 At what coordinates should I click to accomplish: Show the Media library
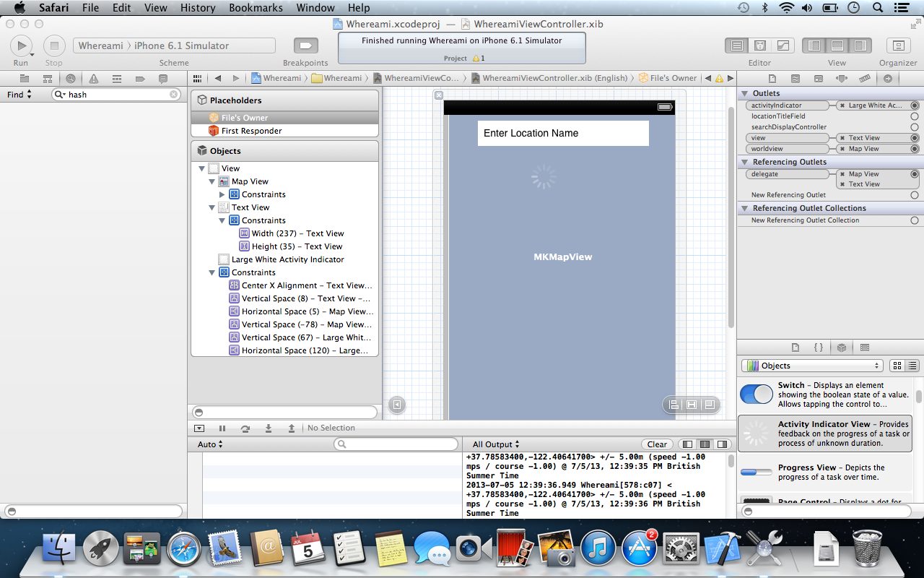(x=865, y=348)
